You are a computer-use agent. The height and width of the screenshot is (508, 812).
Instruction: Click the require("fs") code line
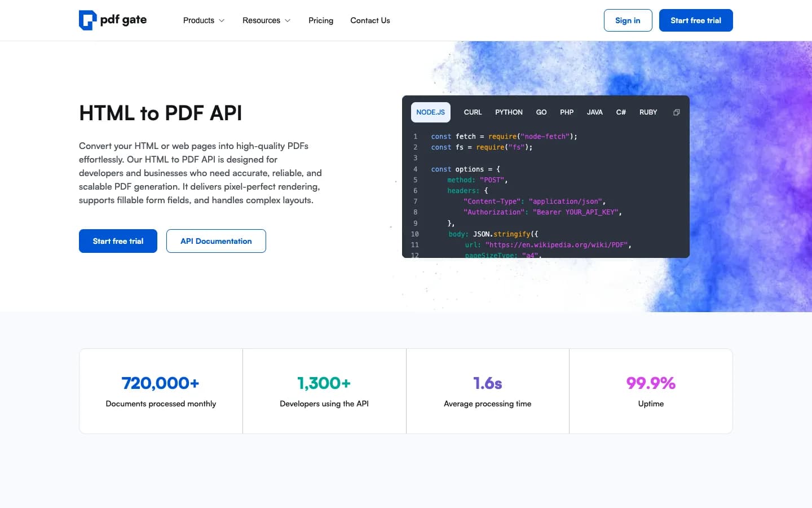click(x=482, y=147)
